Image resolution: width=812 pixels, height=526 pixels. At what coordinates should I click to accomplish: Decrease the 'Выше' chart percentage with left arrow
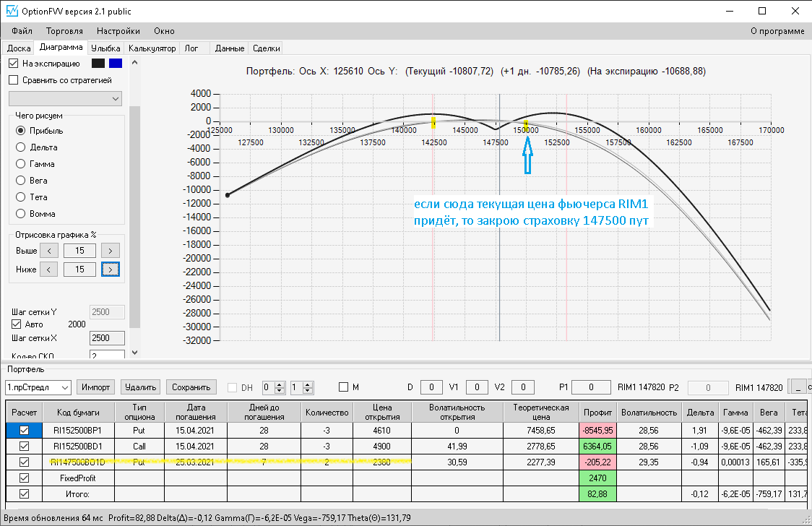(x=48, y=251)
